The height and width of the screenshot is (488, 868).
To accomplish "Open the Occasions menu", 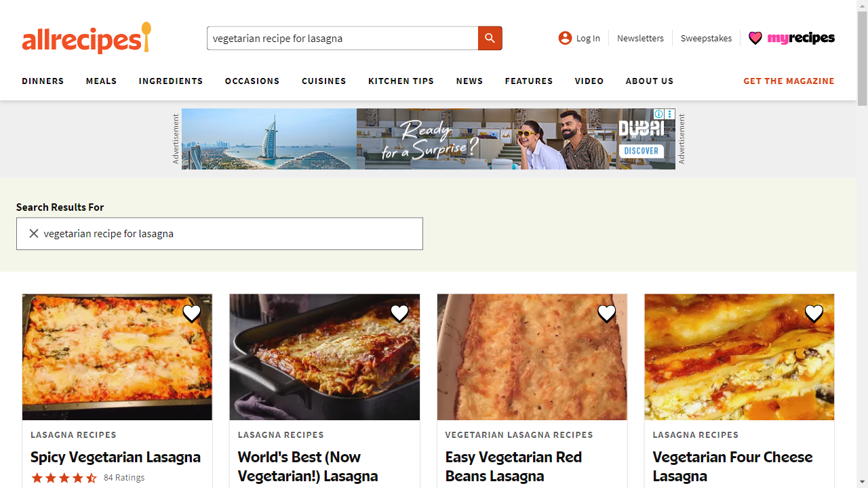I will click(x=252, y=81).
